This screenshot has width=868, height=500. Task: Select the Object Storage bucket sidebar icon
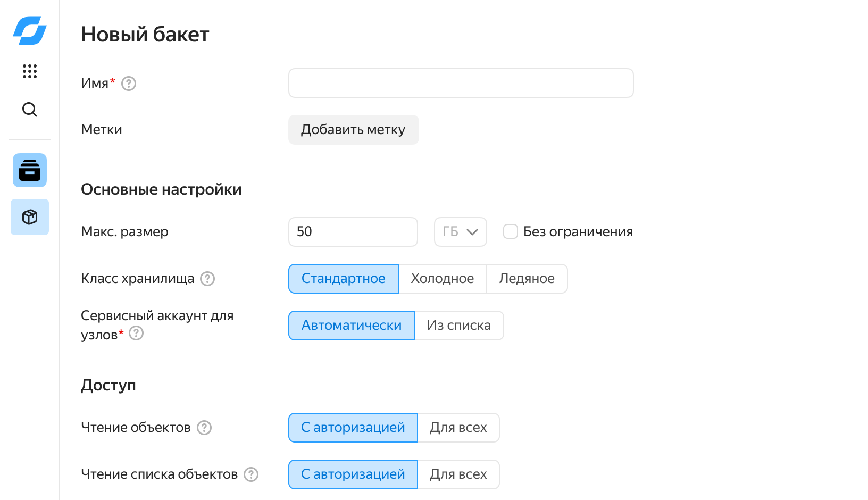click(x=30, y=170)
